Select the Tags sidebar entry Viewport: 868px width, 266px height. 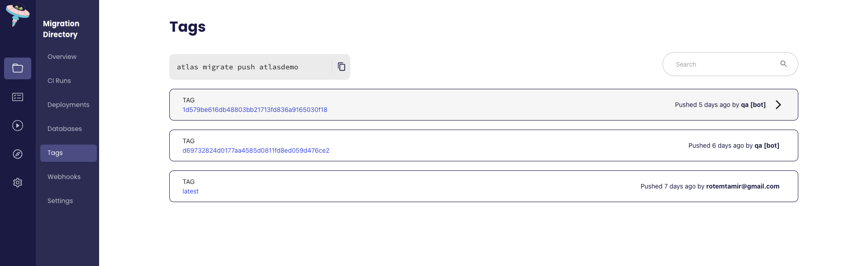(55, 153)
